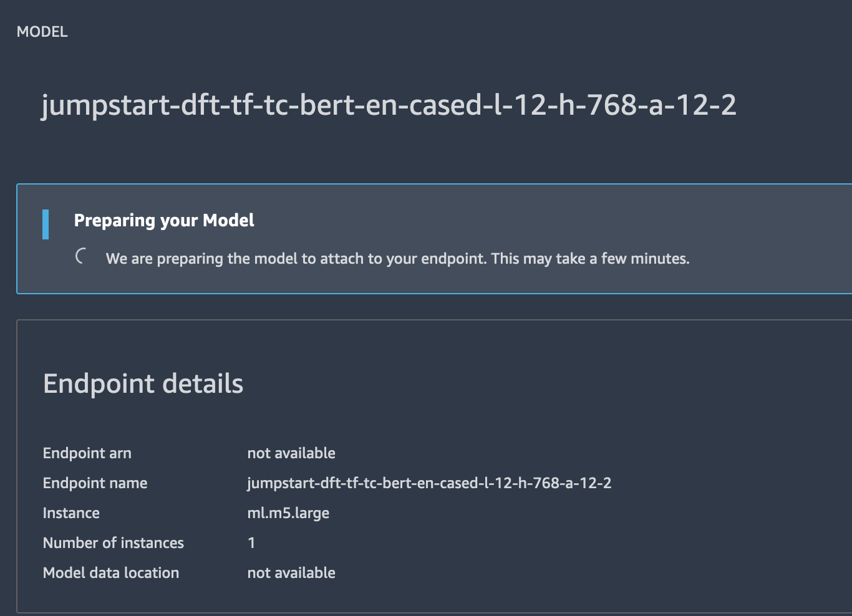The height and width of the screenshot is (616, 852).
Task: Click the blue info bar beside Preparing heading
Action: tap(46, 224)
